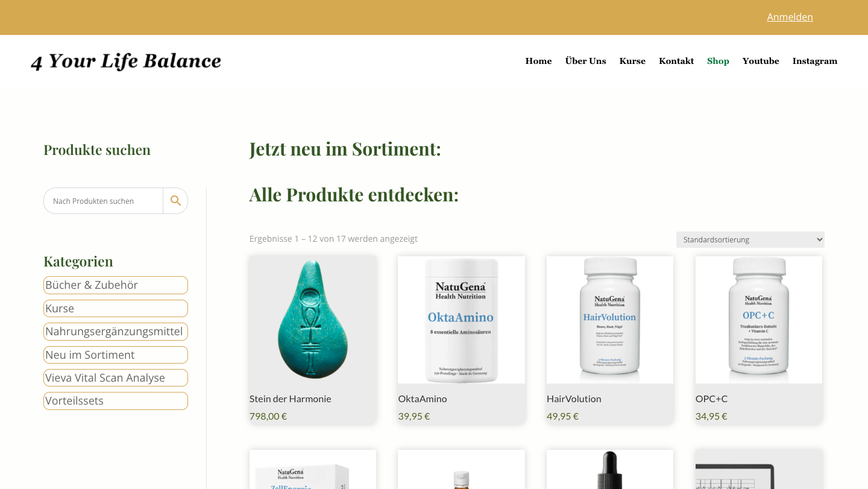Focus the Nach Produkten suchen field
Image resolution: width=868 pixels, height=489 pixels.
[x=103, y=201]
